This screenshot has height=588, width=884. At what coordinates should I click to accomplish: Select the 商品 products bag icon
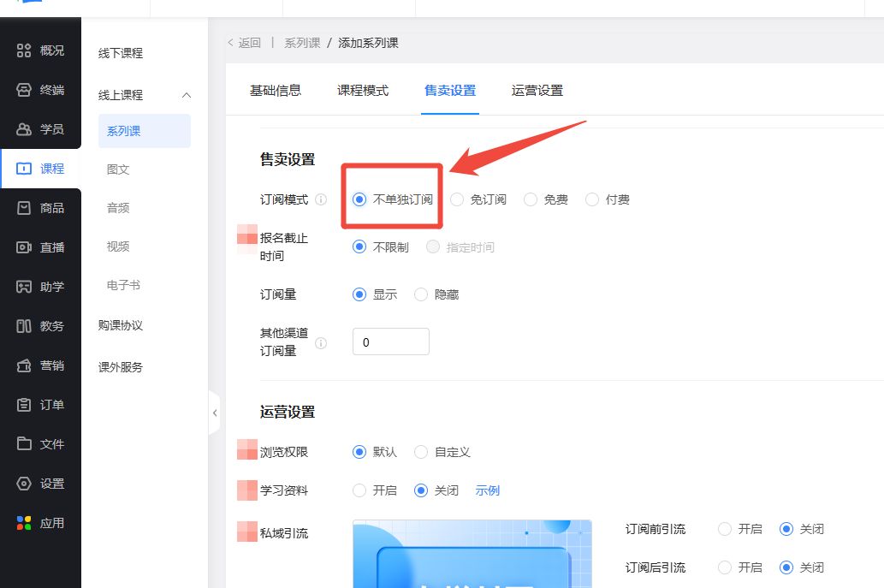[24, 208]
